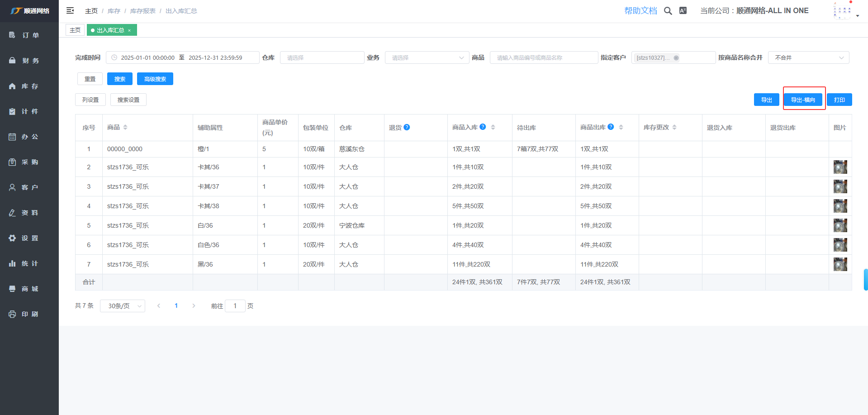Change page size 30条/页 dropdown
Image resolution: width=868 pixels, height=415 pixels.
(123, 306)
